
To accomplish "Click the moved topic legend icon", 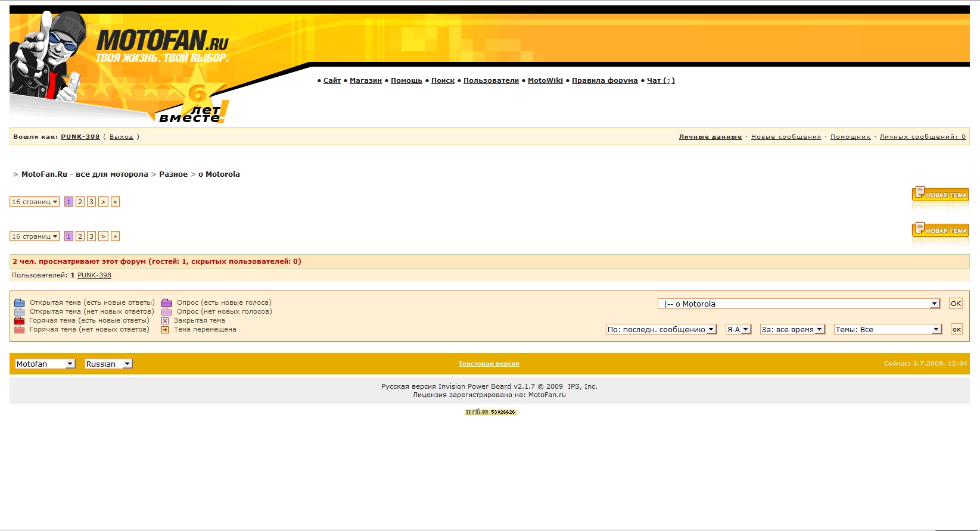I will pyautogui.click(x=165, y=329).
